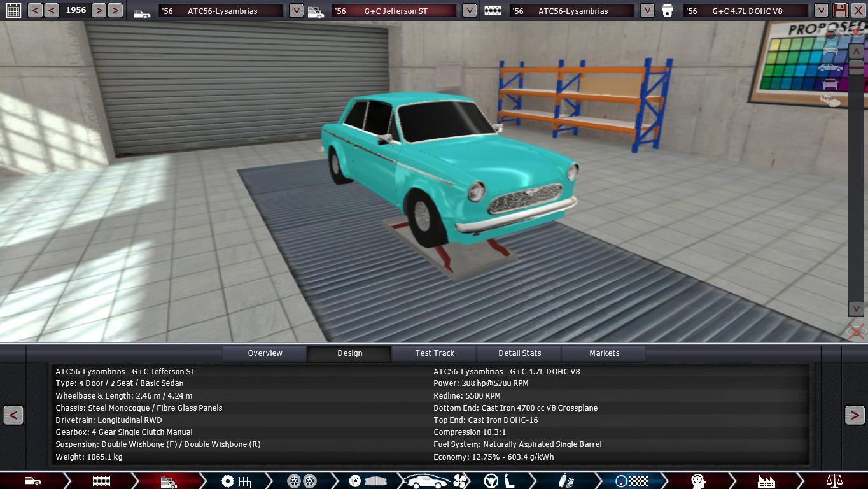Click the left arrow beside the stats panel
Screen dimensions: 868x489
tap(13, 415)
